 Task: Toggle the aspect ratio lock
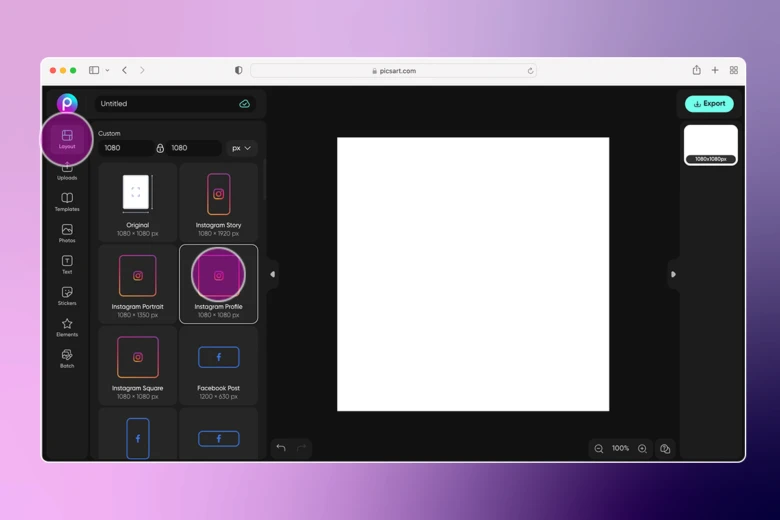[160, 148]
